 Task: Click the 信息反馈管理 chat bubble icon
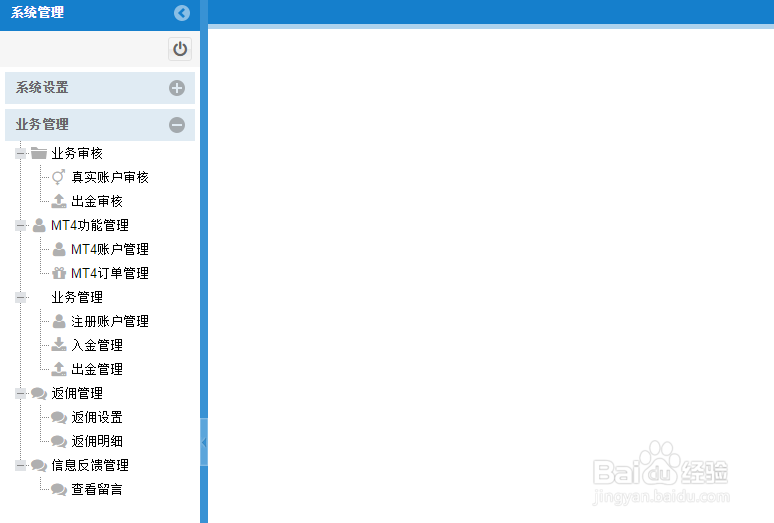click(x=39, y=465)
